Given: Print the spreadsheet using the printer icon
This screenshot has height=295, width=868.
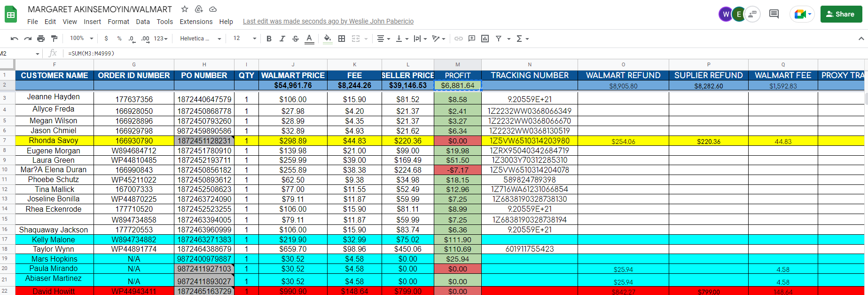Looking at the screenshot, I should [x=41, y=39].
